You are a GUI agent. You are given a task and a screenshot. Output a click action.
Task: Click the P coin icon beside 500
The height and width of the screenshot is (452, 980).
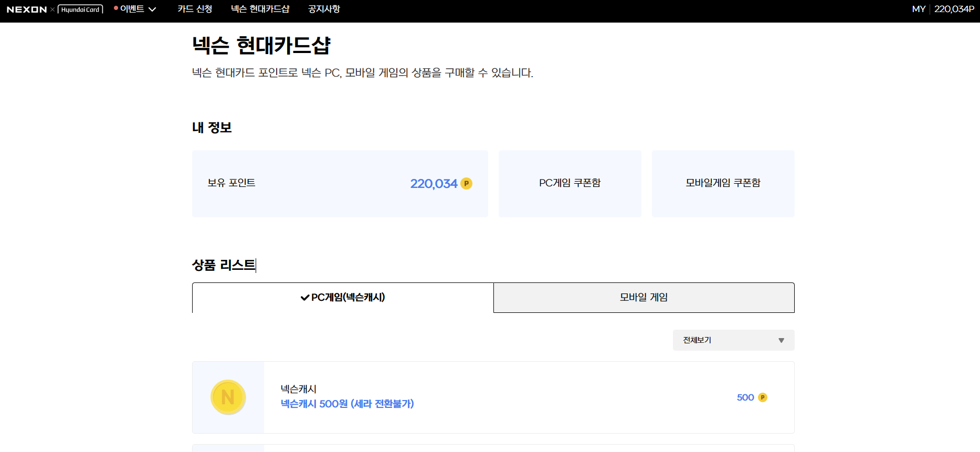click(x=763, y=397)
